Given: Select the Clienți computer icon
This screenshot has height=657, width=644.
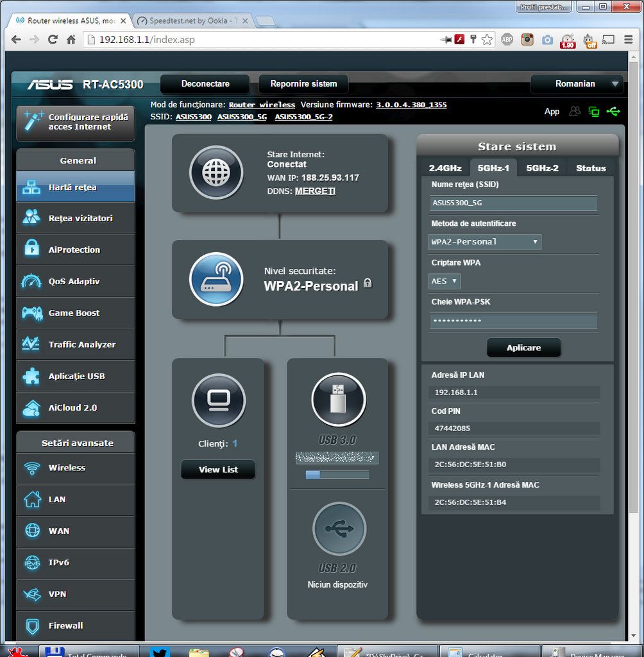Looking at the screenshot, I should coord(219,400).
